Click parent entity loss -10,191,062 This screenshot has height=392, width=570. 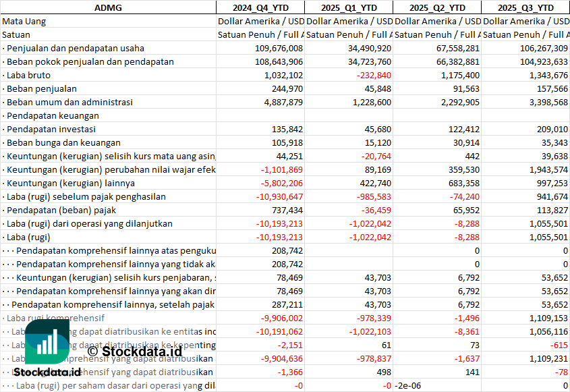[x=279, y=331]
